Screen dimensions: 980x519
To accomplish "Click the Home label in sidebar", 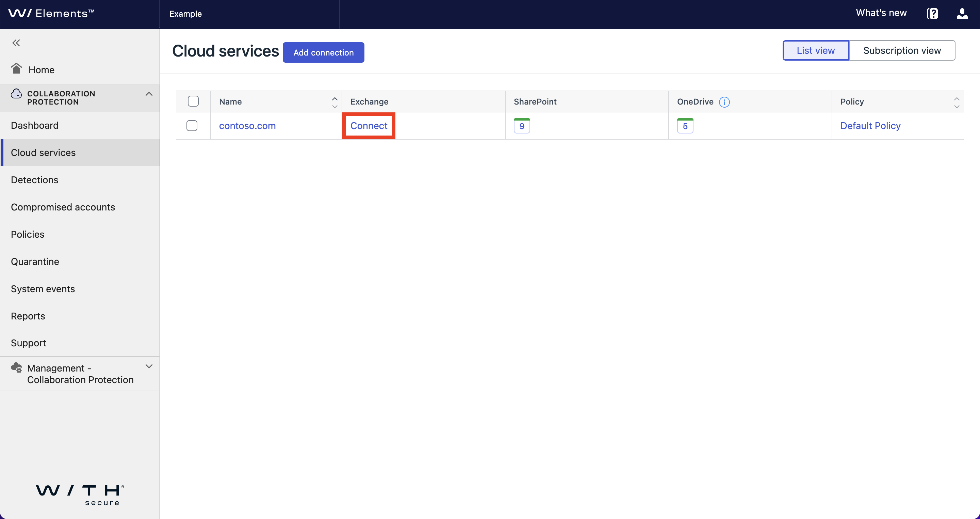I will pyautogui.click(x=42, y=70).
